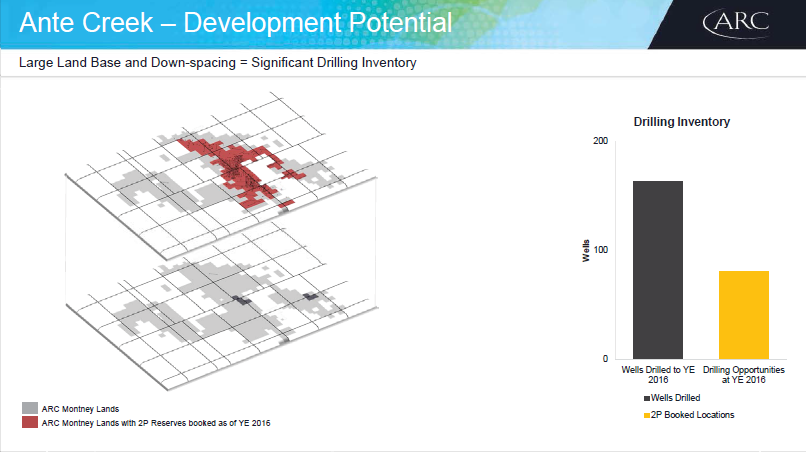The width and height of the screenshot is (806, 454).
Task: Click the subtitle 'Large Land Base and Down-spacing'
Action: click(127, 63)
